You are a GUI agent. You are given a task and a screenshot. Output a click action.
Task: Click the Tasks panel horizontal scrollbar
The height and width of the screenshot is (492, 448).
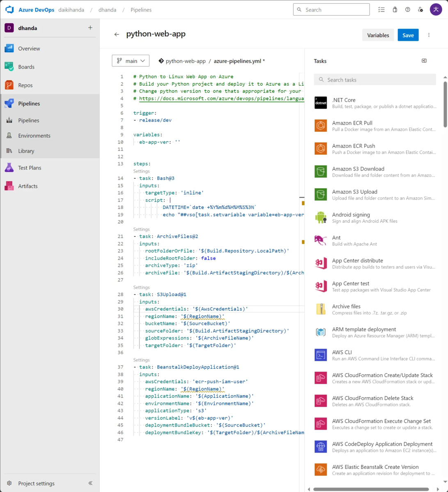tap(371, 489)
